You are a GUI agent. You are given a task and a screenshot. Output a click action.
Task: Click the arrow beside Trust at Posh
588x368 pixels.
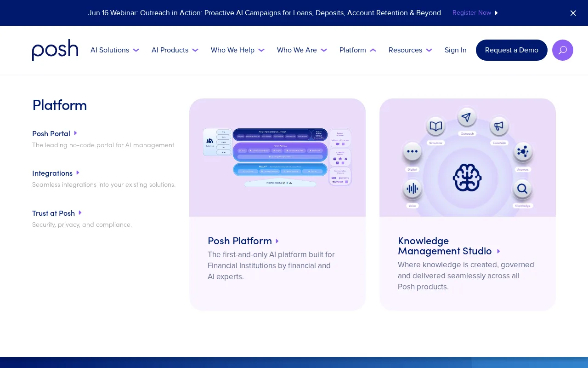tap(80, 213)
